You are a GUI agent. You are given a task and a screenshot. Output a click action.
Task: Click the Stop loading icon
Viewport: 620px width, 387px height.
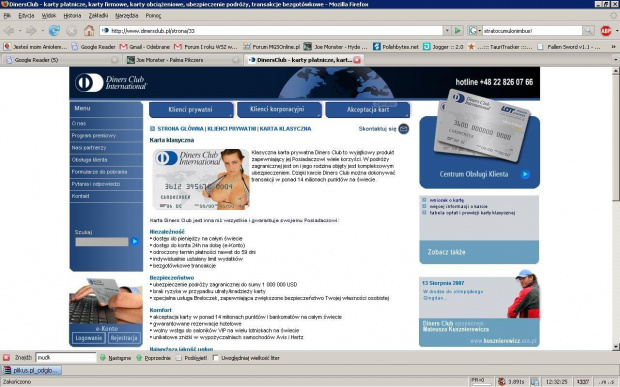(72, 30)
